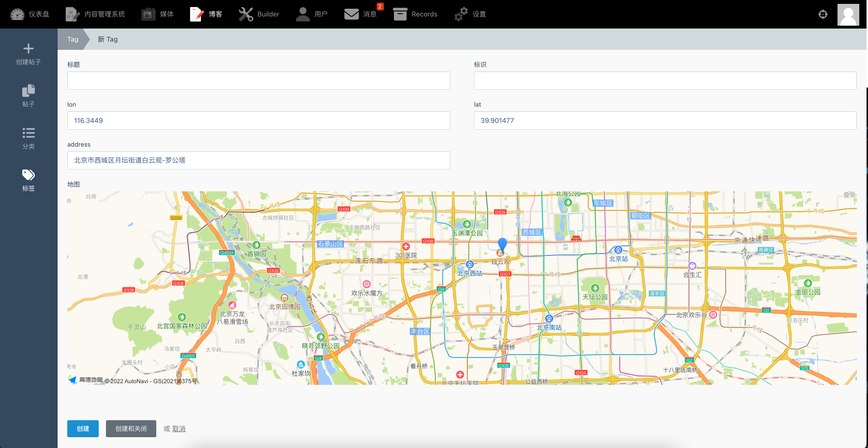Click 石景山区 district label on map

point(330,244)
